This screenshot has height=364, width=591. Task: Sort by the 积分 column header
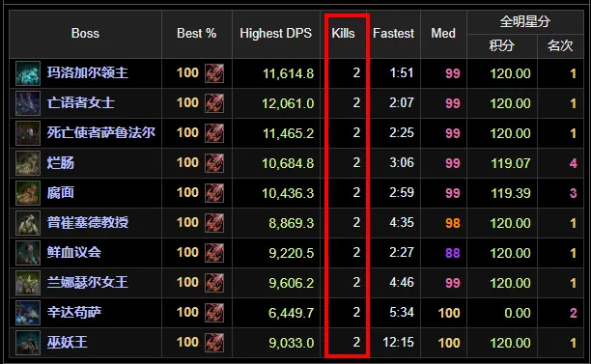[501, 46]
